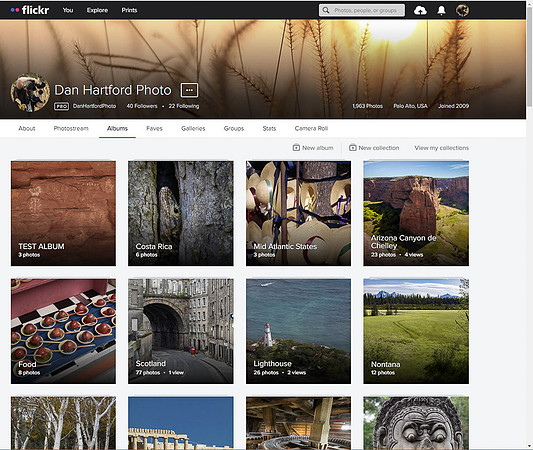This screenshot has height=450, width=533.
Task: Open the notifications bell
Action: tap(441, 11)
